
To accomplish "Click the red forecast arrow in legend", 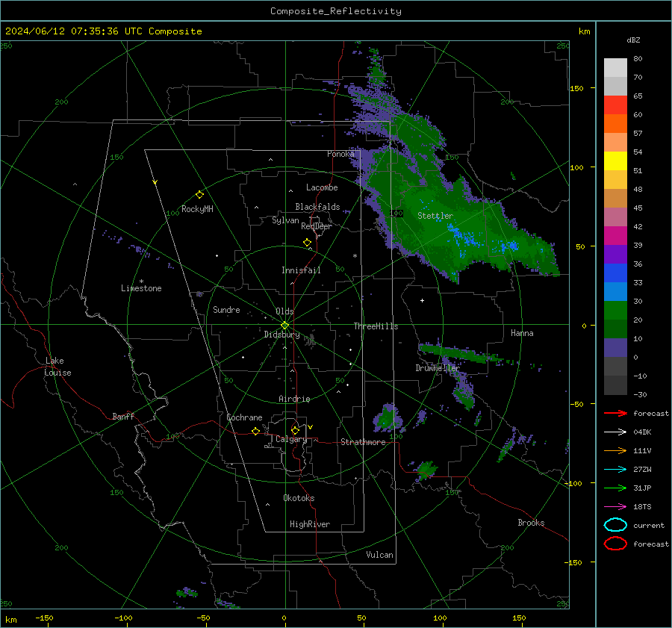I will 615,413.
